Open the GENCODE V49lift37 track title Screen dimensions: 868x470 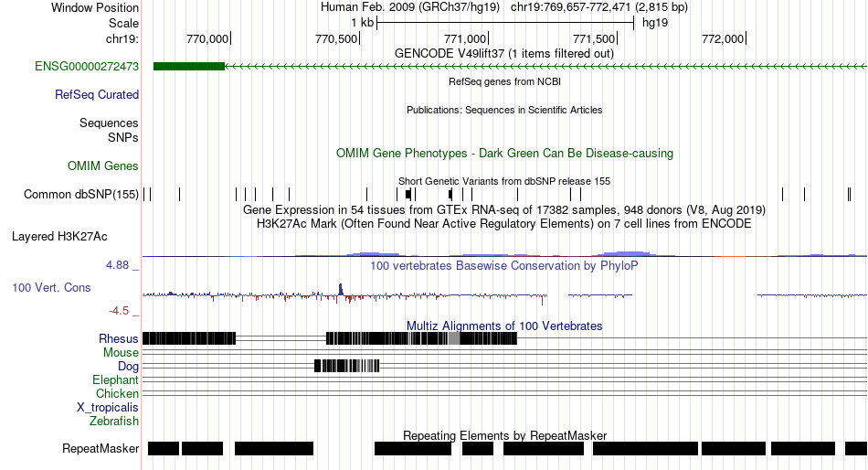(504, 54)
